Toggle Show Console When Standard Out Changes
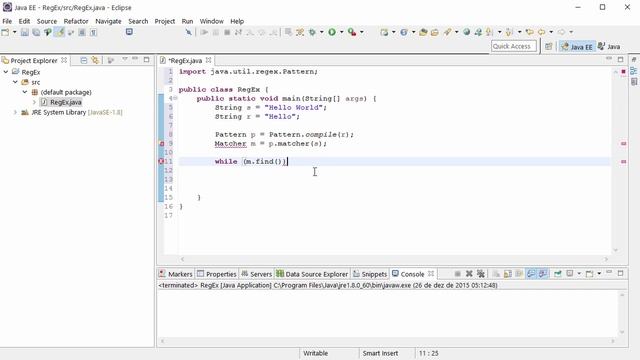Image resolution: width=640 pixels, height=360 pixels. pos(531,273)
